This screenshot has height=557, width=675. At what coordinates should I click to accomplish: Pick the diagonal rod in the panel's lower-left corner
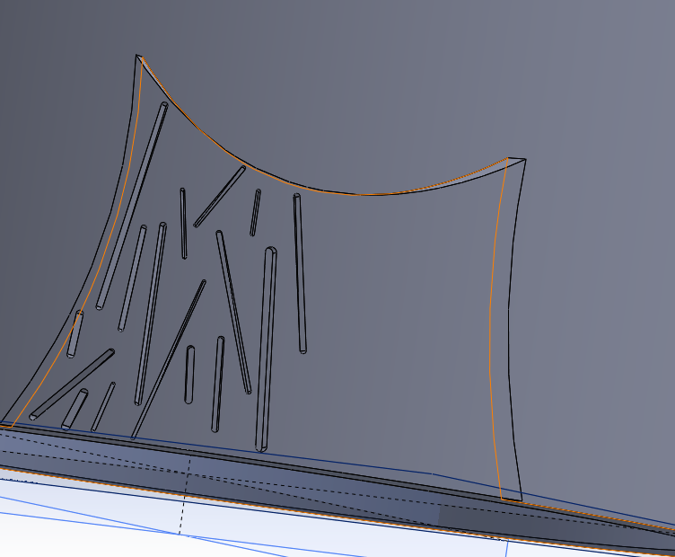coord(72,383)
